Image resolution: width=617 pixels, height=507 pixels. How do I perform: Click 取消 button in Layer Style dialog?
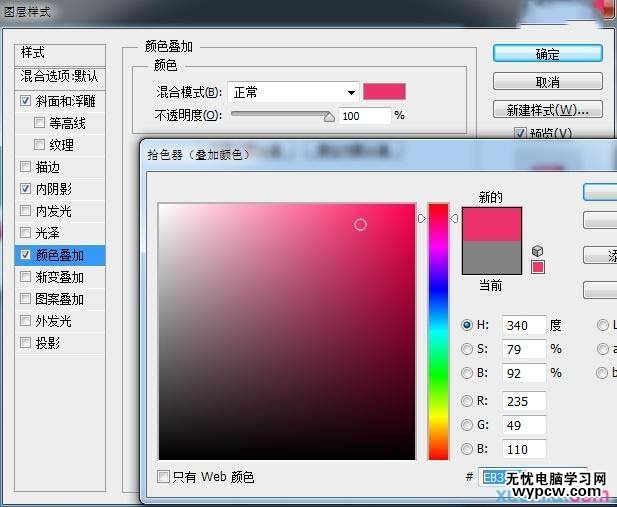click(x=548, y=82)
